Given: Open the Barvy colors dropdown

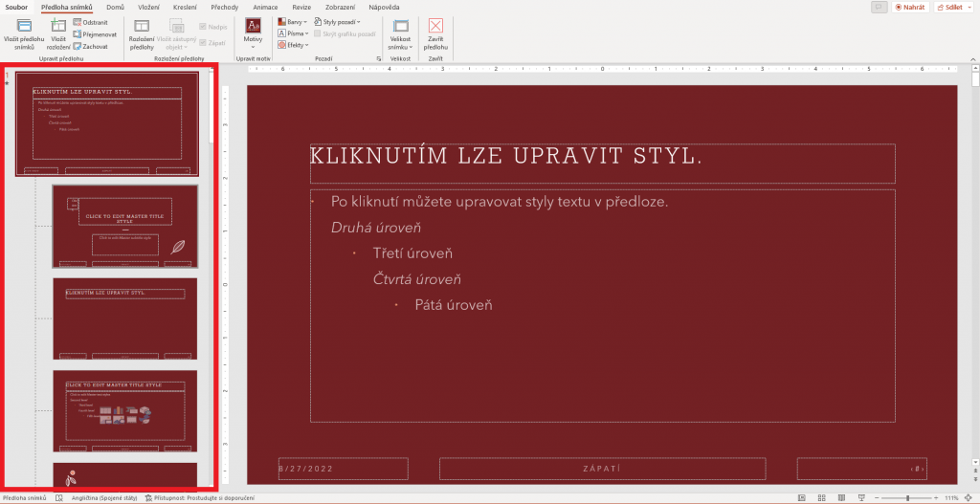Looking at the screenshot, I should (293, 21).
